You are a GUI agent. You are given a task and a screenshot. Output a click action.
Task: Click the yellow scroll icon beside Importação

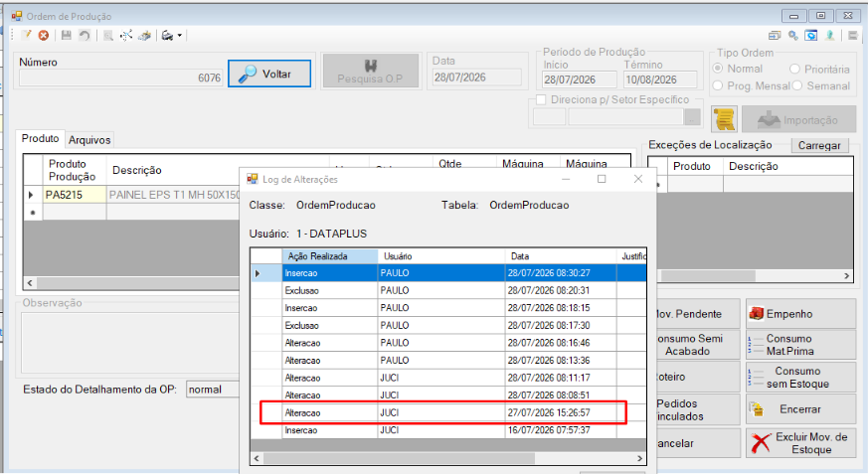click(724, 119)
